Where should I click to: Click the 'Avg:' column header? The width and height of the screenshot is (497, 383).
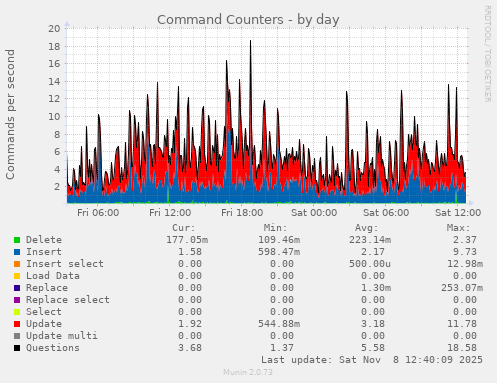(x=367, y=228)
